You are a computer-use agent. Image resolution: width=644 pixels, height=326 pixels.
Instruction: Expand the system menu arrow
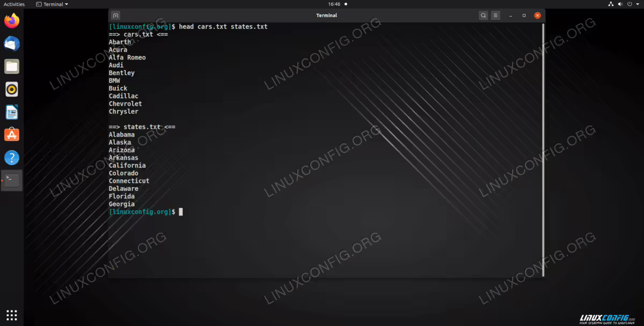click(637, 4)
